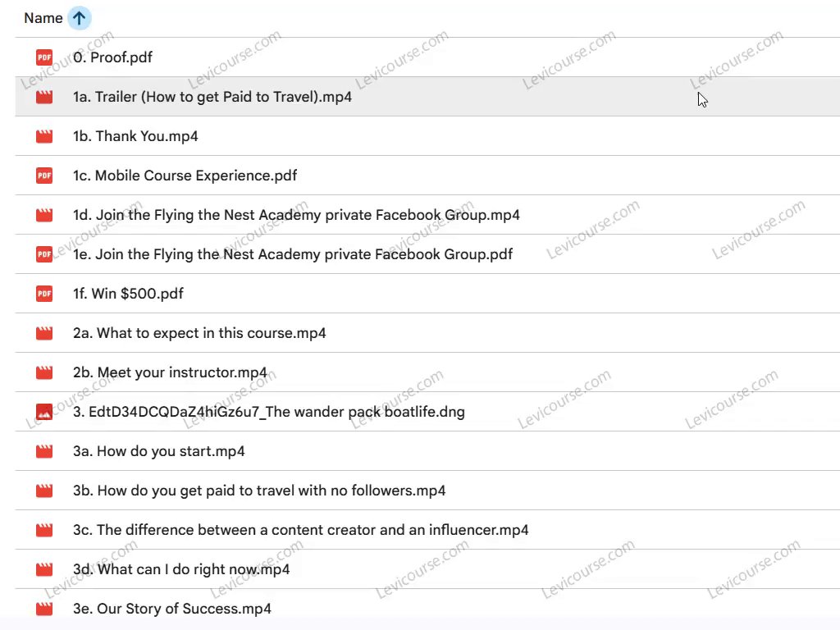Open 1d. Join the Flying the Nest Academy video
840x630 pixels.
point(296,215)
